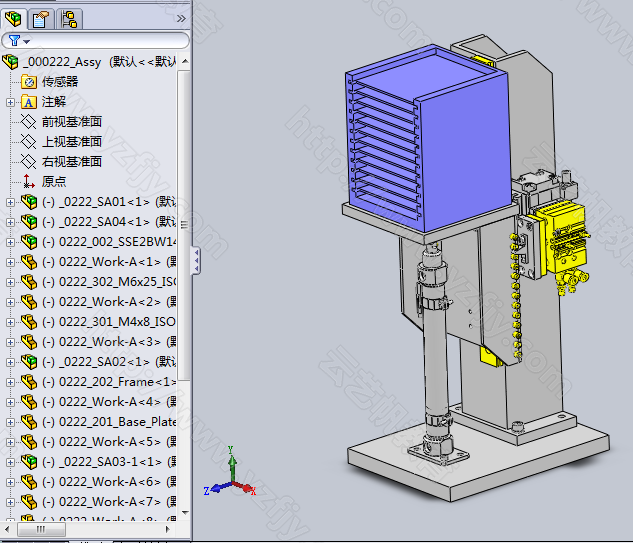
Task: Open the FeatureManager design tree tab
Action: pos(13,19)
